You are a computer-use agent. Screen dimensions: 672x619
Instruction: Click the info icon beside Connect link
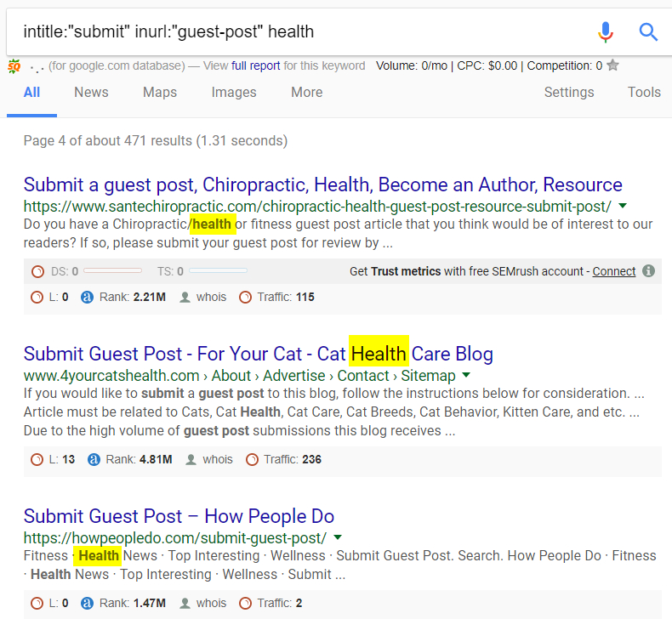(648, 271)
